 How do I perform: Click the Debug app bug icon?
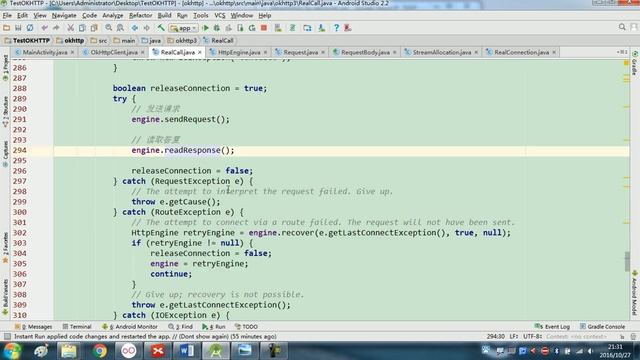point(217,28)
